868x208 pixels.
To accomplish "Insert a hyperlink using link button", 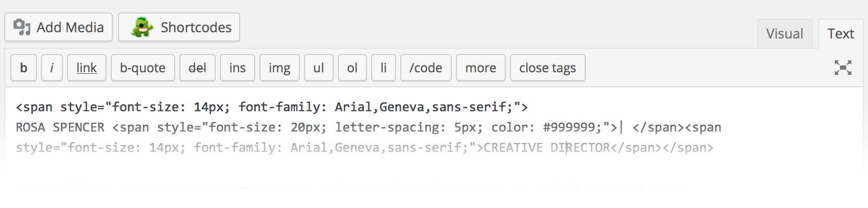I will point(87,68).
